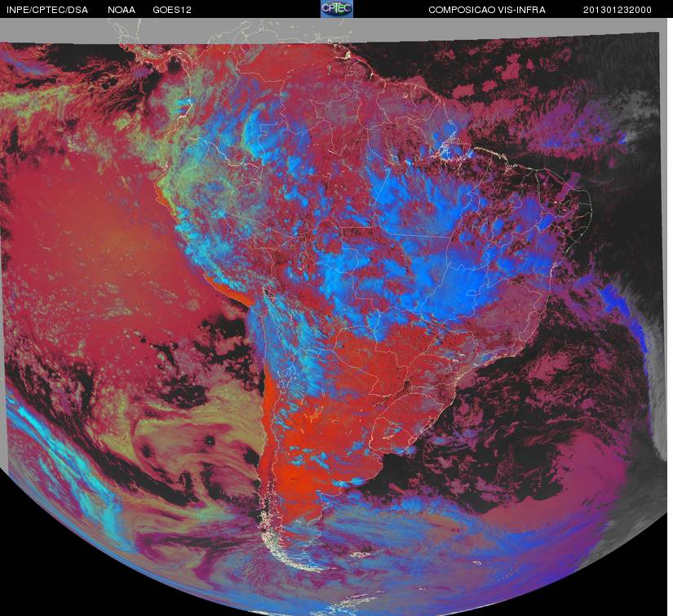Click the CPTEC logo in header
The image size is (673, 616).
click(337, 9)
